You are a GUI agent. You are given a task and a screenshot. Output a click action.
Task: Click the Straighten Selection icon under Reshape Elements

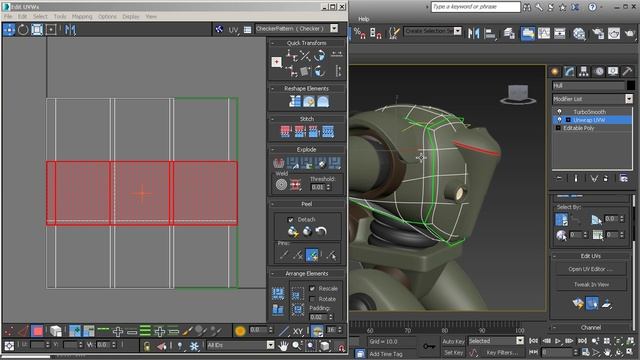click(295, 101)
